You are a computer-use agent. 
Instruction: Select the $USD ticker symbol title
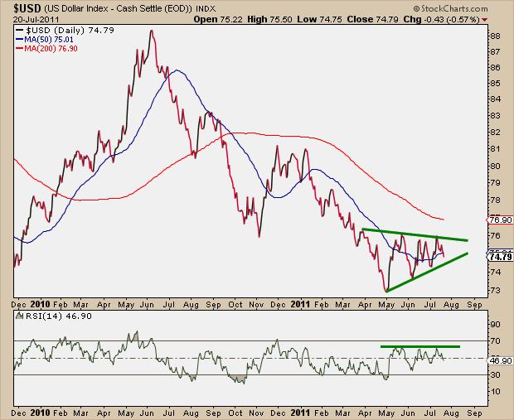click(27, 7)
